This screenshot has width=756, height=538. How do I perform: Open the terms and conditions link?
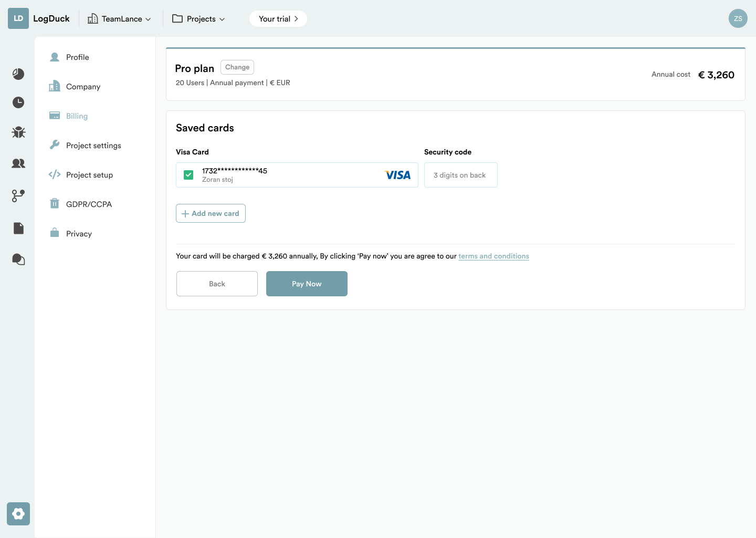click(493, 256)
